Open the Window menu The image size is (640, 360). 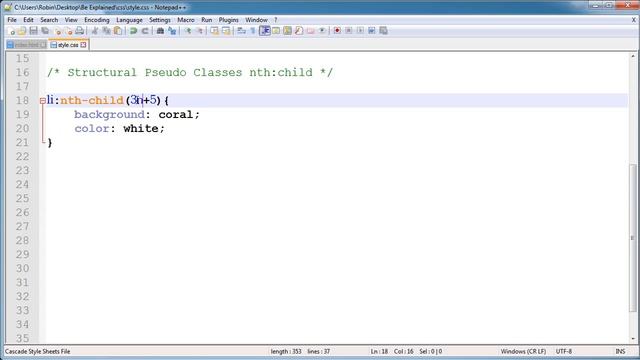[x=256, y=20]
